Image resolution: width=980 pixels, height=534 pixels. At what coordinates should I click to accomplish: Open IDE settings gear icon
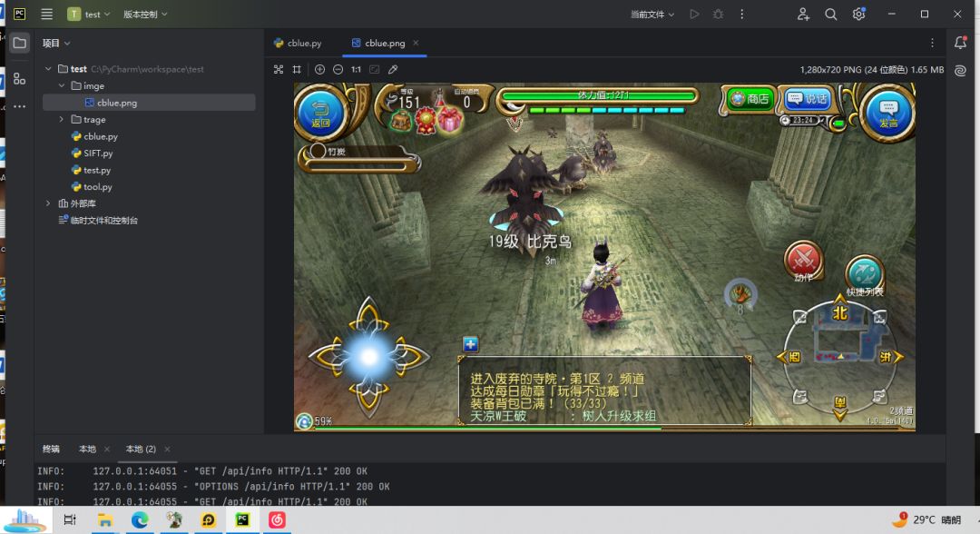click(858, 14)
